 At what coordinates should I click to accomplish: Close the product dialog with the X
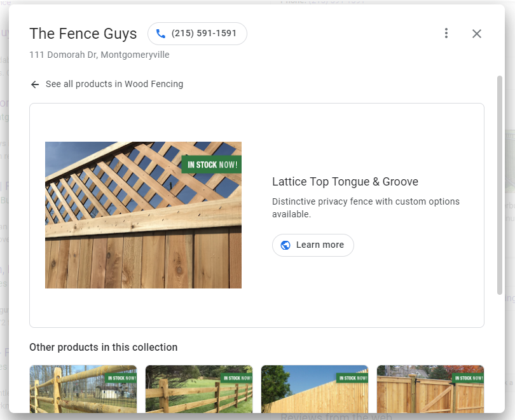tap(477, 34)
